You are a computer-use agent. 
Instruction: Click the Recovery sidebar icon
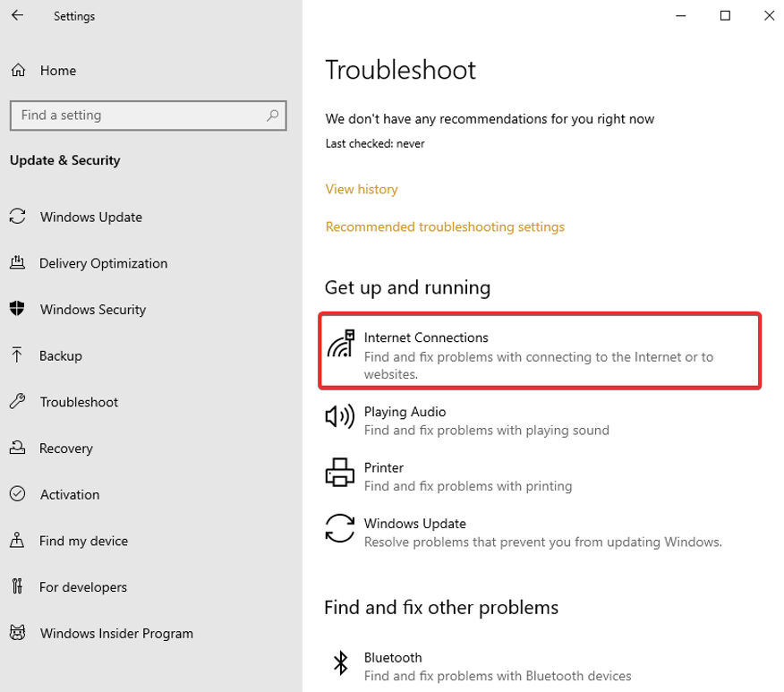(x=19, y=448)
